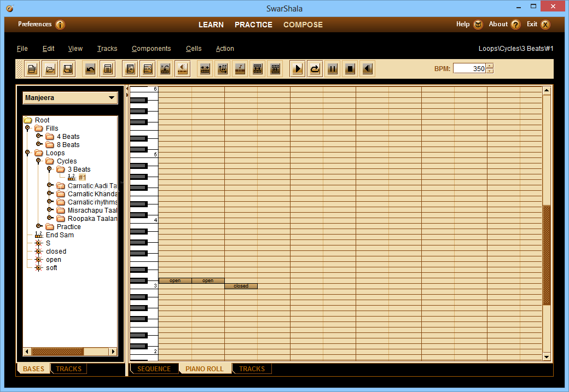Select the BASES tab
This screenshot has height=392, width=569.
coord(33,369)
